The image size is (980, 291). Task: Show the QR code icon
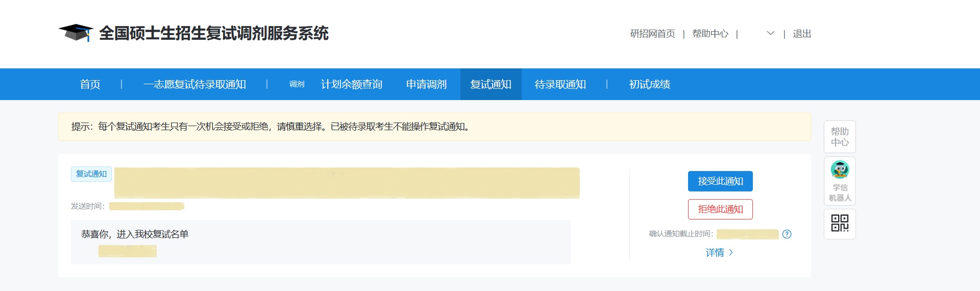[x=840, y=224]
